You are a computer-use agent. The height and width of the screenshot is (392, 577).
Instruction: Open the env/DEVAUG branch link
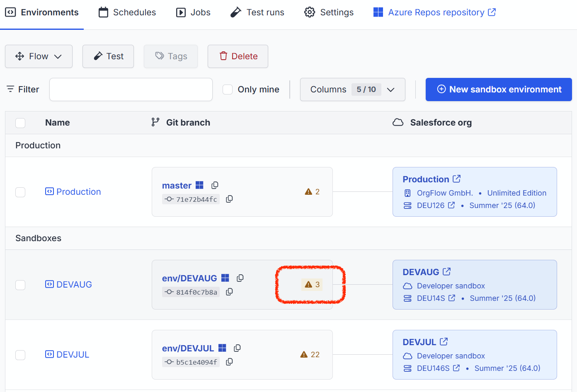coord(189,278)
